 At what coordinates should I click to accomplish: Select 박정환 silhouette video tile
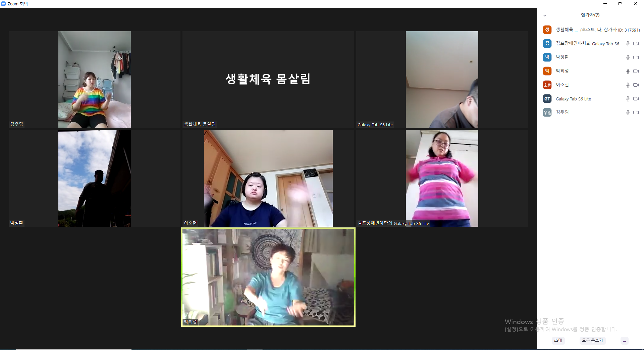pos(95,178)
